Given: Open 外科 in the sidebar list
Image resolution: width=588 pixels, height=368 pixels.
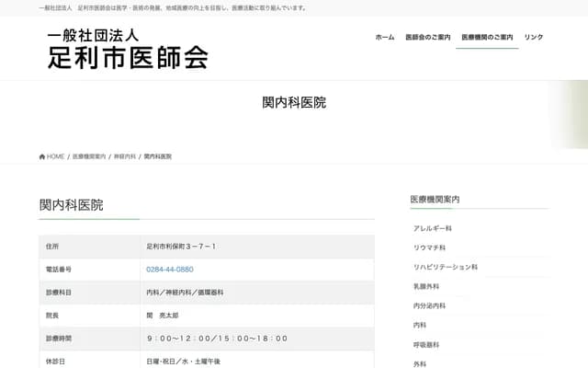Looking at the screenshot, I should [421, 363].
